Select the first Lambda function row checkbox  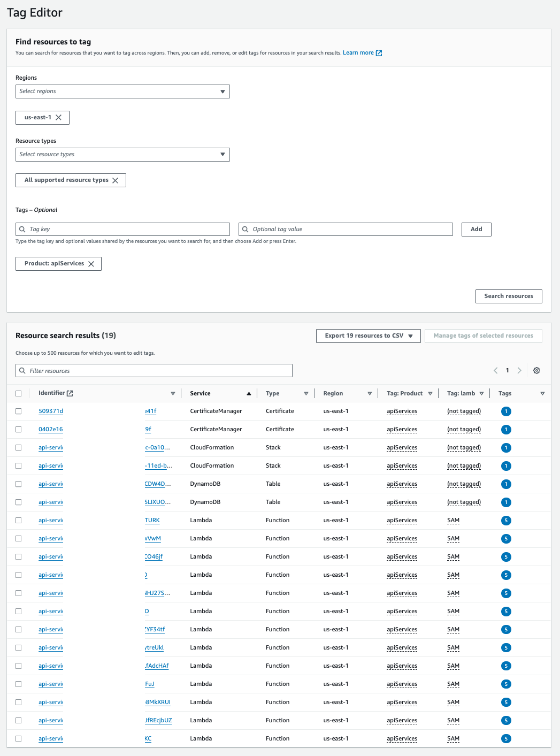pos(19,520)
